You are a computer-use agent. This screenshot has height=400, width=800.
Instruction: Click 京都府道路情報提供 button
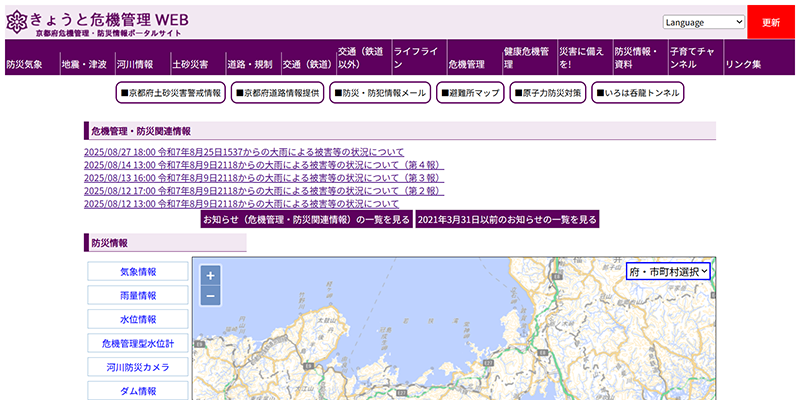tap(278, 93)
